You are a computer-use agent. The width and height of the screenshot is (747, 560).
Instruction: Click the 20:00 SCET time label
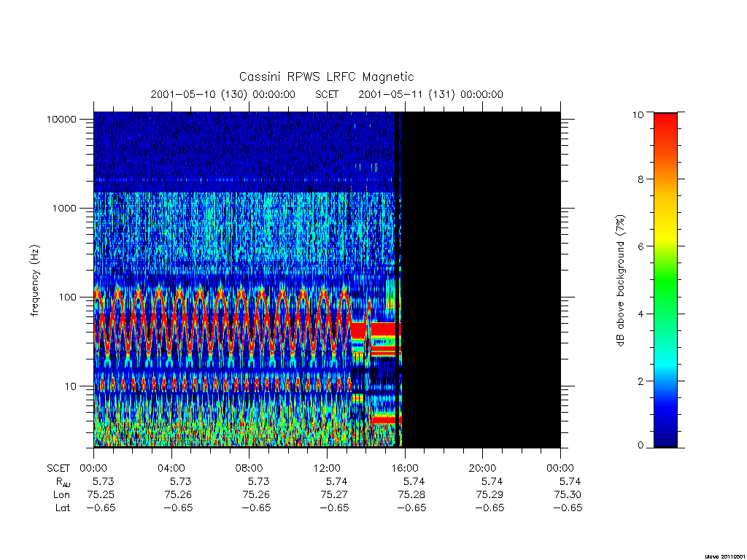click(482, 468)
